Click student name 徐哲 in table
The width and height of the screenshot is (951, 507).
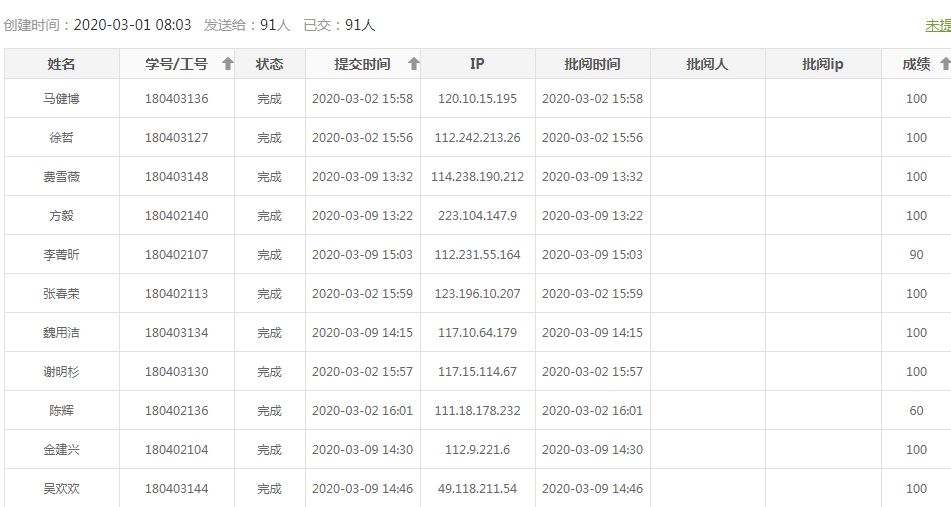(x=61, y=138)
